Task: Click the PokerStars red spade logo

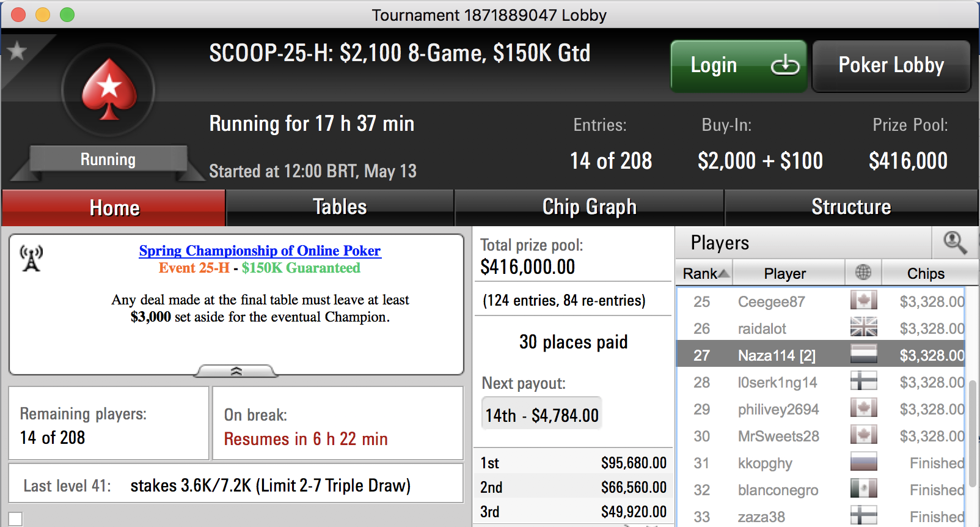Action: click(109, 90)
